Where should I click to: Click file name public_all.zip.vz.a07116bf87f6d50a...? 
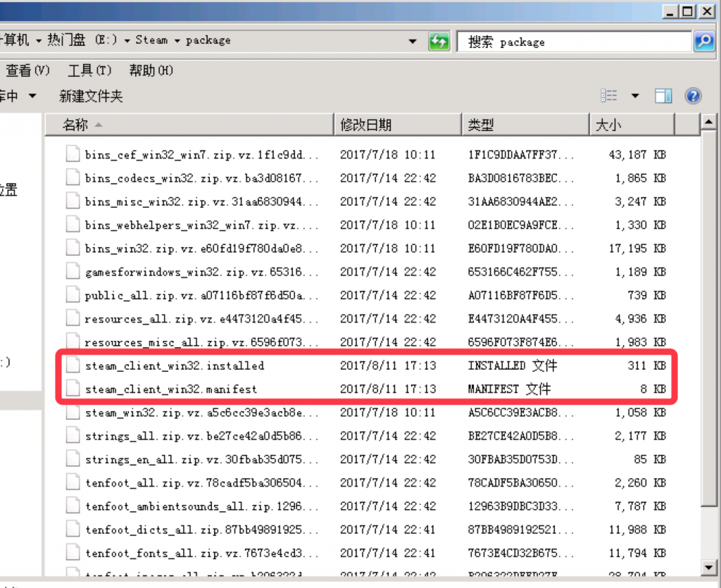[x=201, y=295]
